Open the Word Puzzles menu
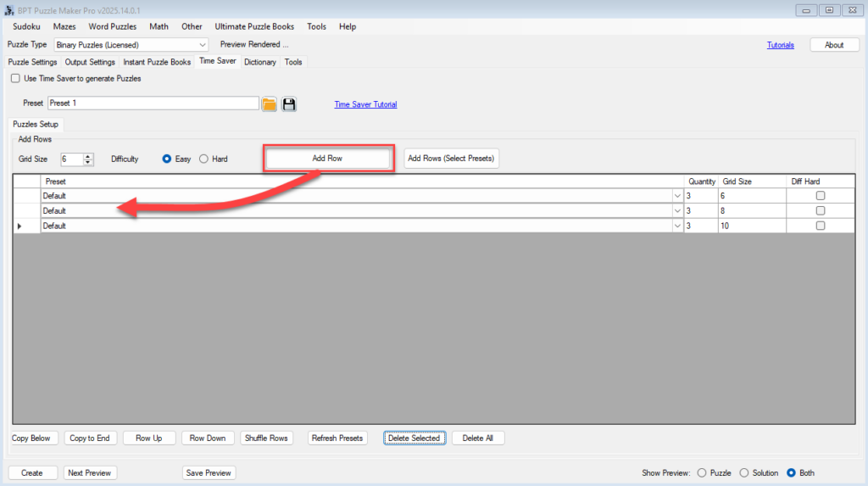The height and width of the screenshot is (486, 868). [x=112, y=26]
